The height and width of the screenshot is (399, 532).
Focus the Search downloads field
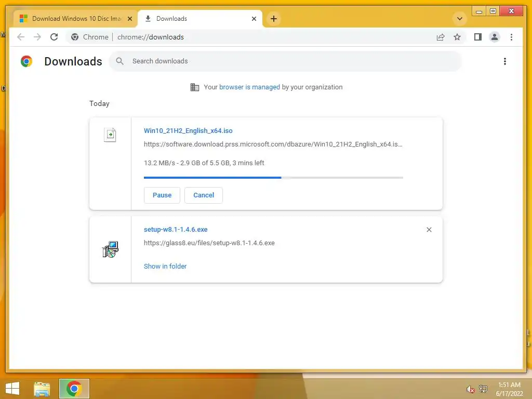point(285,61)
